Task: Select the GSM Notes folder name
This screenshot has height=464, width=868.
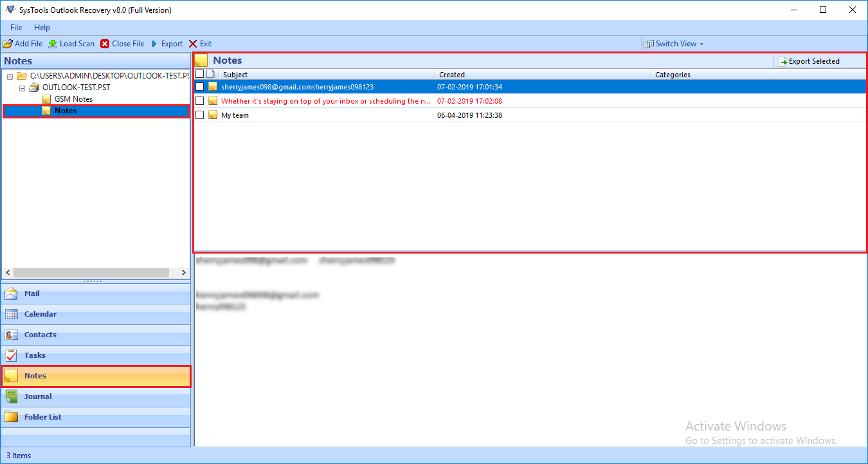Action: (73, 99)
